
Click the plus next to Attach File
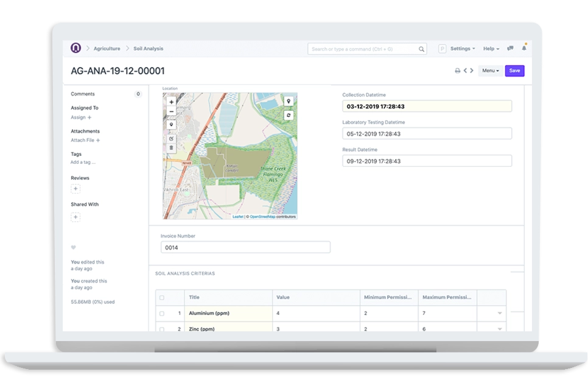coord(98,140)
